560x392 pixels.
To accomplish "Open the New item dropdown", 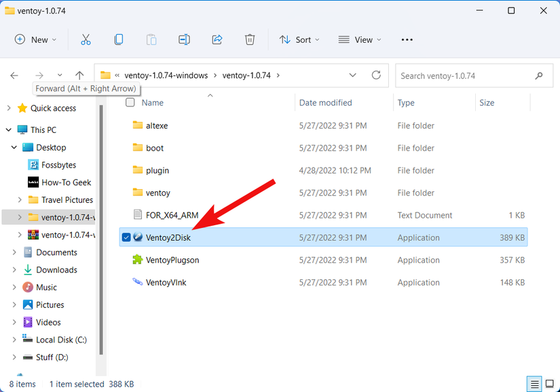I will coord(36,39).
